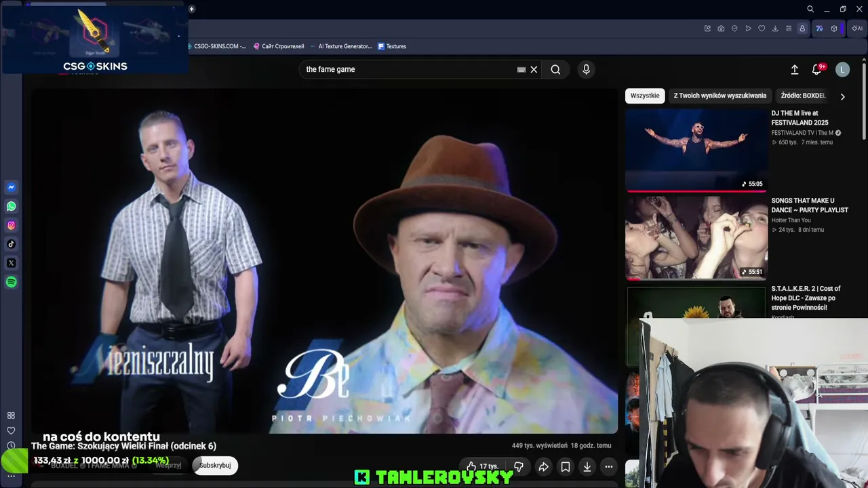The width and height of the screenshot is (868, 488).
Task: Click in the YouTube search field
Action: [407, 69]
